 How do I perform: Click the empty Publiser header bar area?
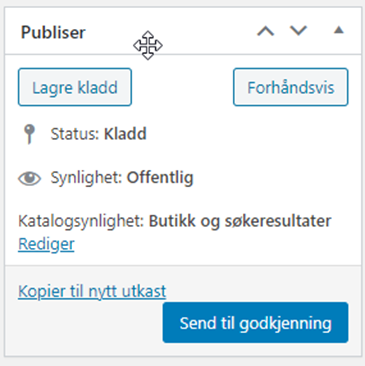pos(200,31)
